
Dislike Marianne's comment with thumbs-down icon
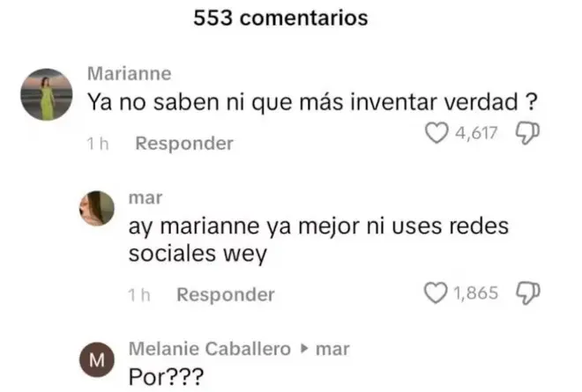[527, 133]
